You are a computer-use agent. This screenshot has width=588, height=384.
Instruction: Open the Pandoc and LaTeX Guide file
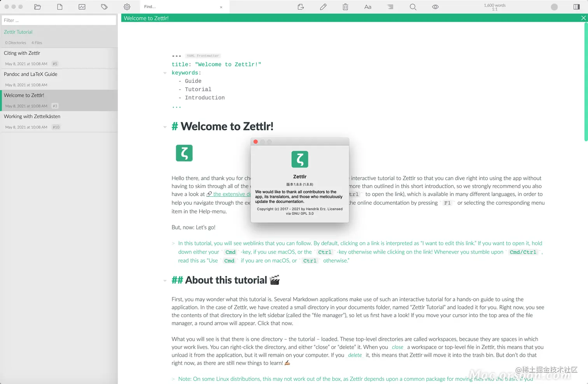[59, 79]
